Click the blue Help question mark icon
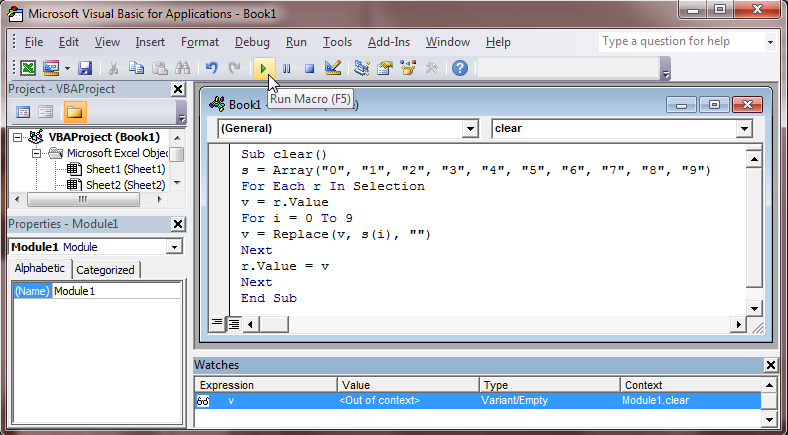The image size is (788, 435). pyautogui.click(x=460, y=68)
